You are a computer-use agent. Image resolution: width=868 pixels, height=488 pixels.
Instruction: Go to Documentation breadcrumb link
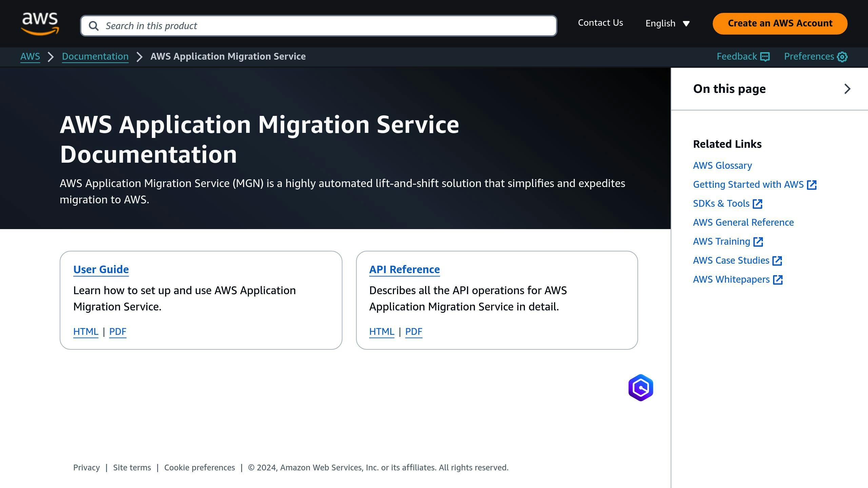click(x=95, y=56)
